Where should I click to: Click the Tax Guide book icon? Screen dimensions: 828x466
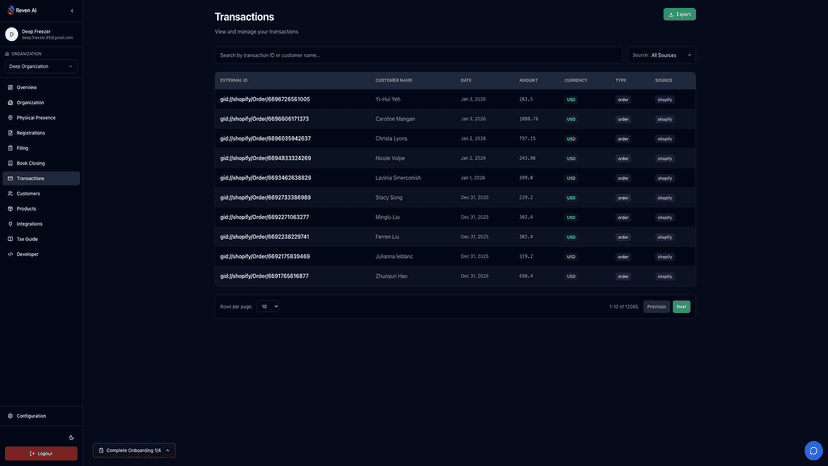(x=10, y=239)
